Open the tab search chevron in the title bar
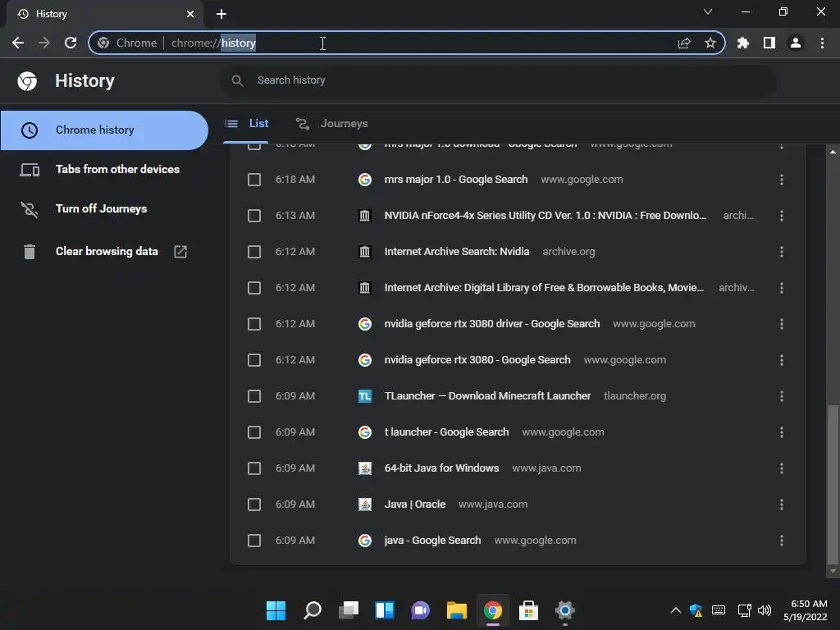The height and width of the screenshot is (630, 840). coord(708,11)
